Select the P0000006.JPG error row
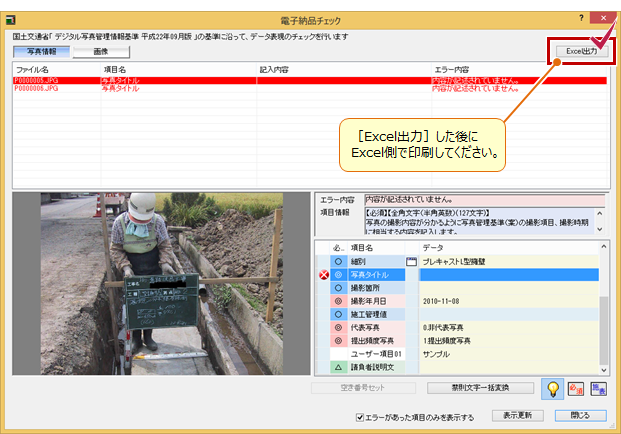This screenshot has height=434, width=621. click(310, 88)
